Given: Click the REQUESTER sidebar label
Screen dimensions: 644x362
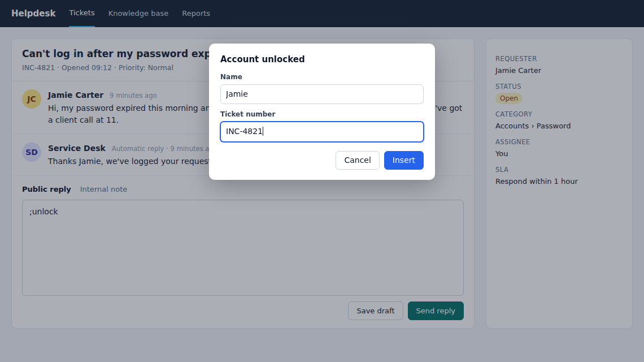Looking at the screenshot, I should (516, 59).
